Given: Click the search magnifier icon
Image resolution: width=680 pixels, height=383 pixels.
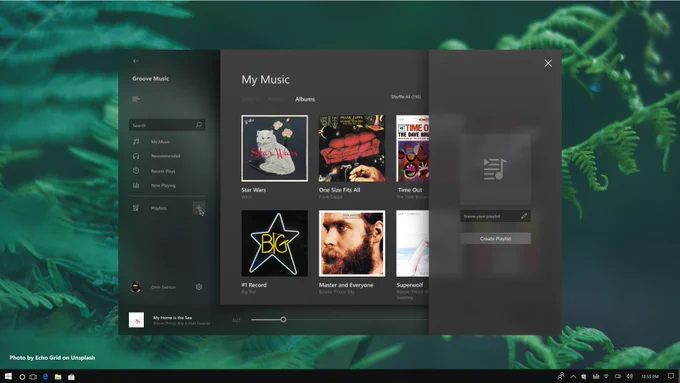Looking at the screenshot, I should click(199, 125).
